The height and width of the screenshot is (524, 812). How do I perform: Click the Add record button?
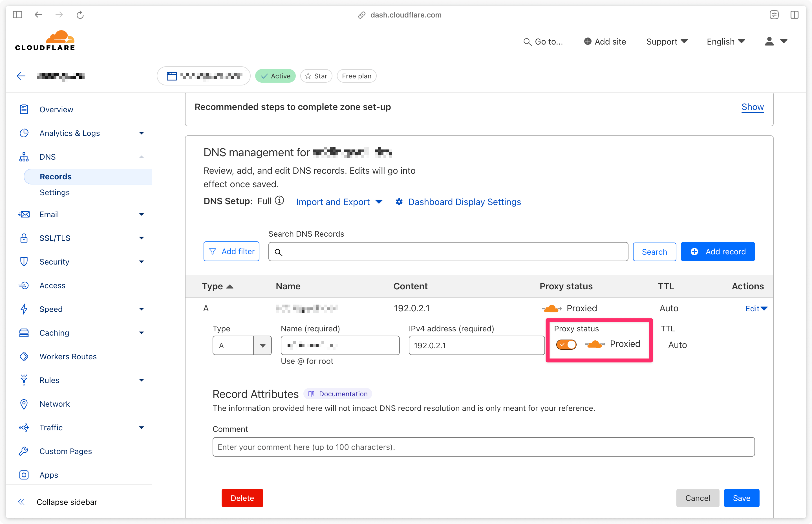[x=718, y=252]
